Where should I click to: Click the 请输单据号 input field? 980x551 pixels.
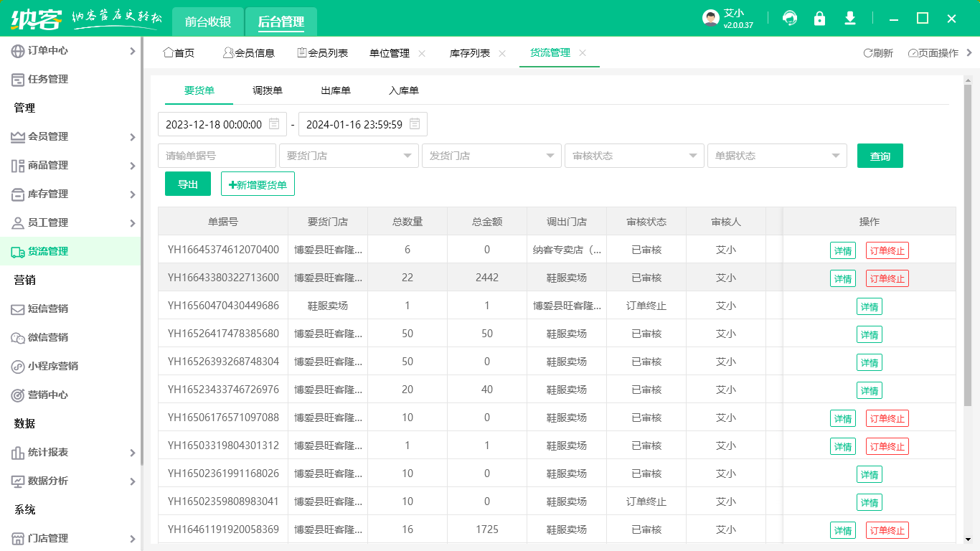pyautogui.click(x=217, y=156)
